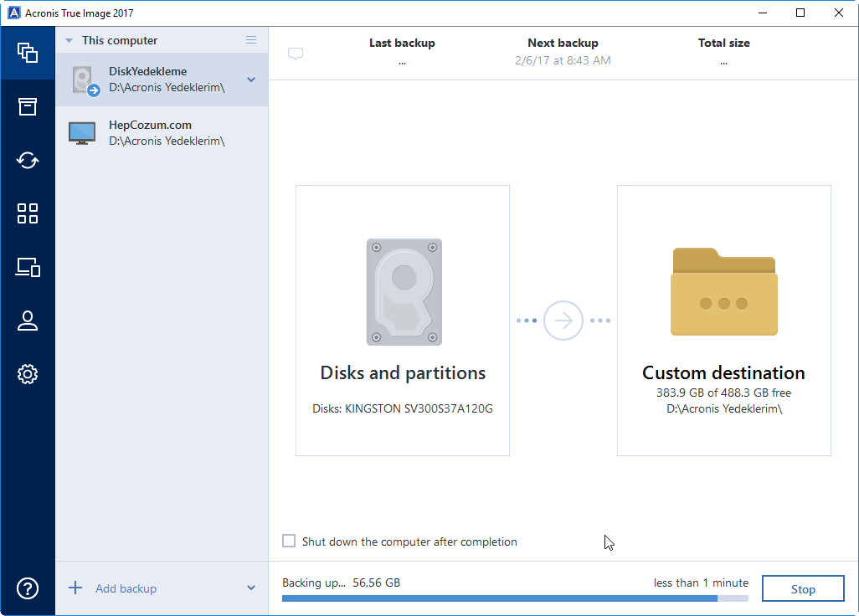Select the HepCozum.com backup entry
The height and width of the screenshot is (616, 859).
click(x=162, y=133)
